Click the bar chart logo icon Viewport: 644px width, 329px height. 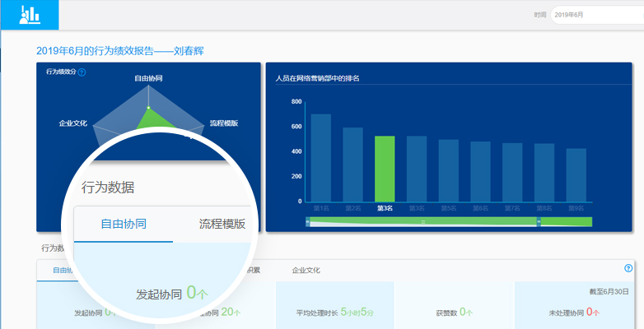30,14
